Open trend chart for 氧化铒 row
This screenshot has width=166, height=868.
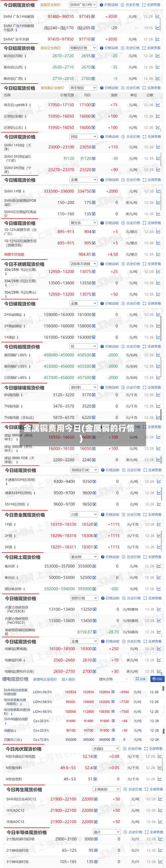tap(159, 566)
